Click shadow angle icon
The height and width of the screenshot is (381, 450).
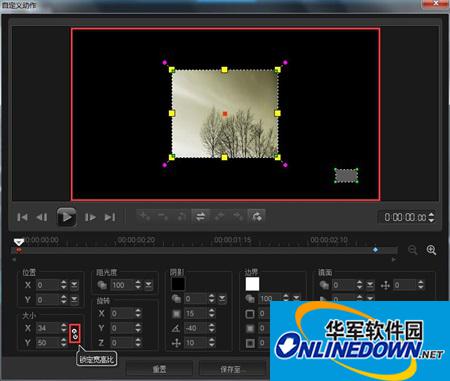(x=176, y=328)
